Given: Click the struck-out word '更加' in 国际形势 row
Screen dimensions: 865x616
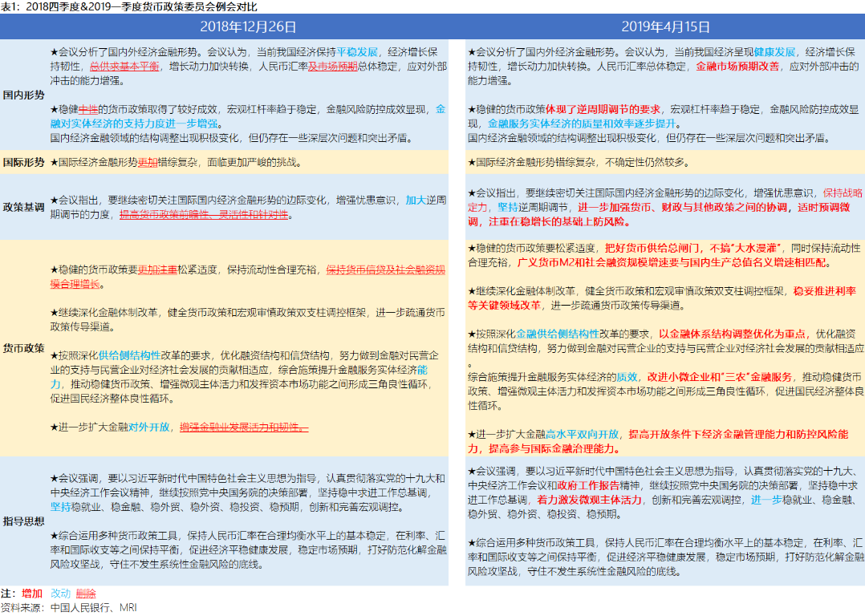Looking at the screenshot, I should [x=148, y=162].
